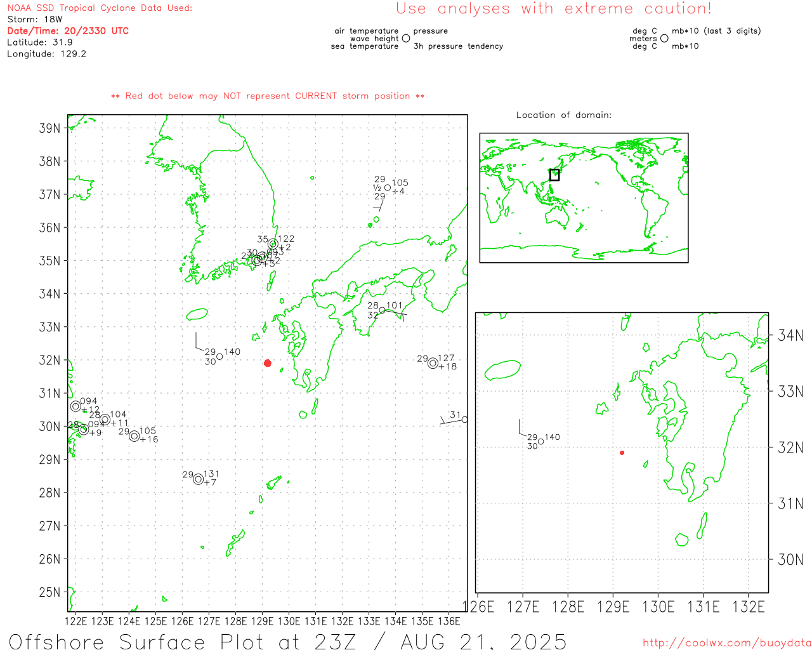Screen dimensions: 812x650
Task: Click the 'Latitude: 31.9' text
Action: [x=40, y=43]
